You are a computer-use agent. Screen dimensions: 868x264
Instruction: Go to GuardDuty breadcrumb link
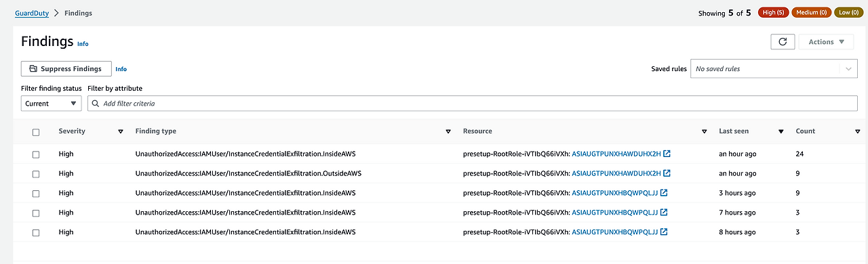32,13
